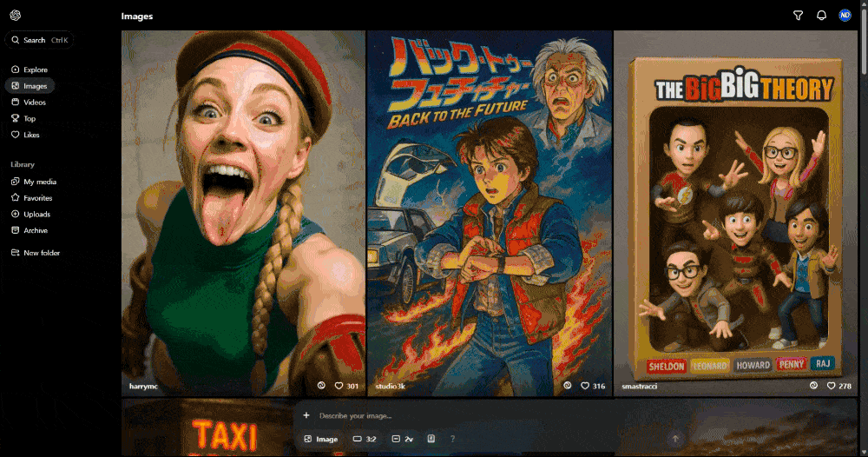Viewport: 868px width, 457px height.
Task: Click the remix icon on harrymc's image
Action: pos(322,386)
